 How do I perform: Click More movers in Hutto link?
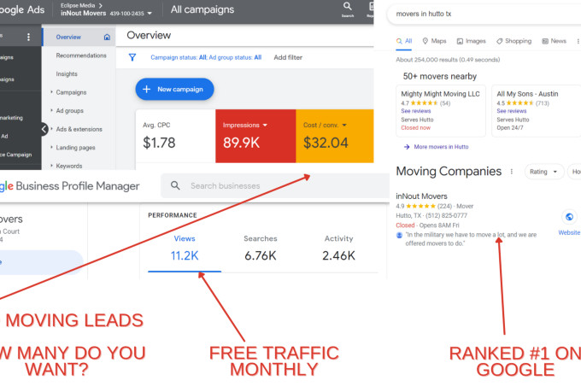pyautogui.click(x=441, y=147)
